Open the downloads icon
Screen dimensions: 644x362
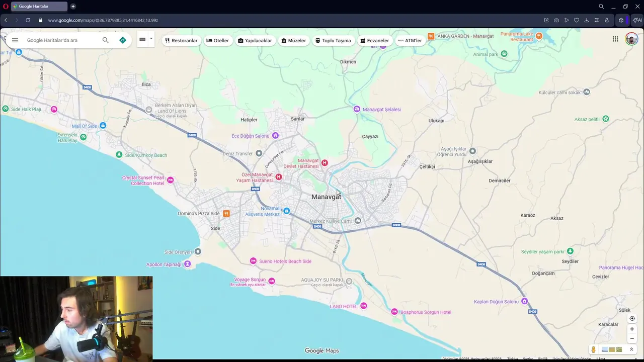coord(587,20)
